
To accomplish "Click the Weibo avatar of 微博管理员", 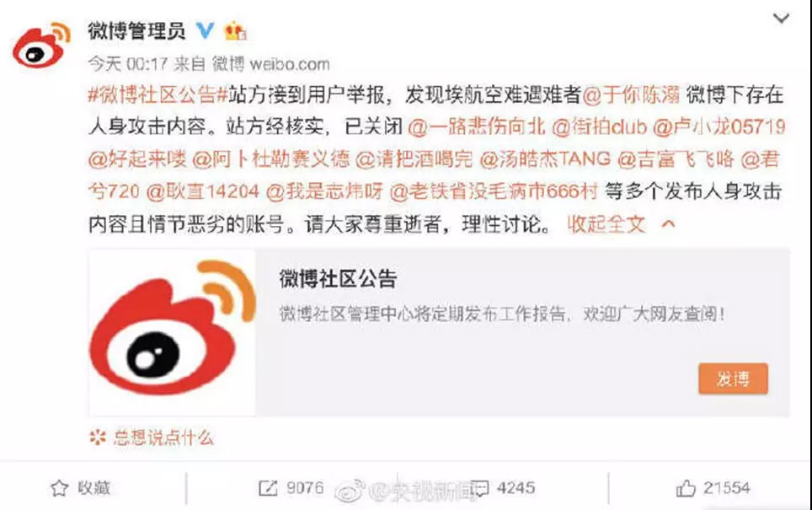I will [x=41, y=45].
